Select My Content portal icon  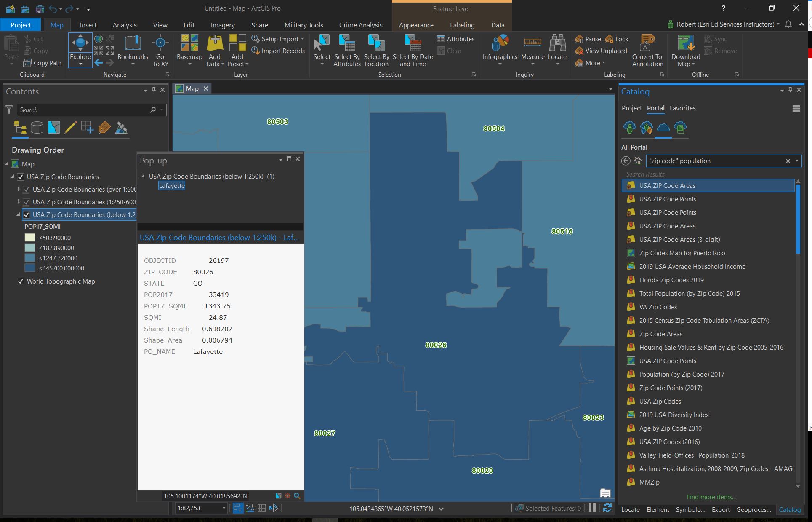[x=630, y=127]
